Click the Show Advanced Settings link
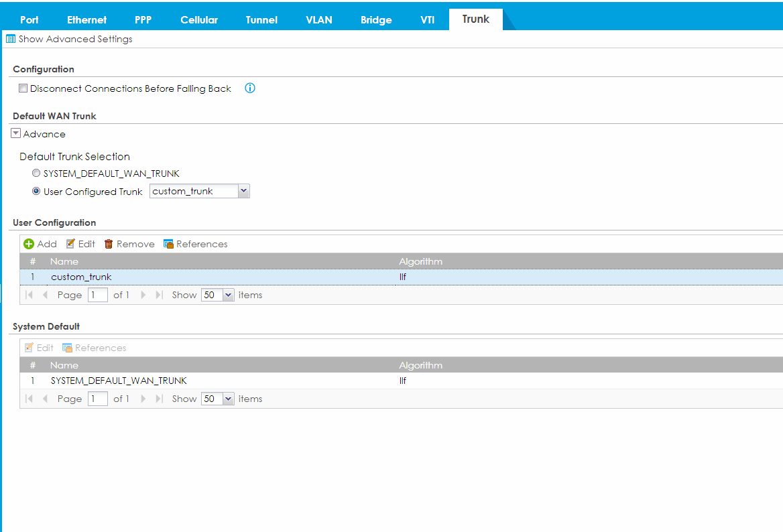This screenshot has width=783, height=532. [x=75, y=39]
